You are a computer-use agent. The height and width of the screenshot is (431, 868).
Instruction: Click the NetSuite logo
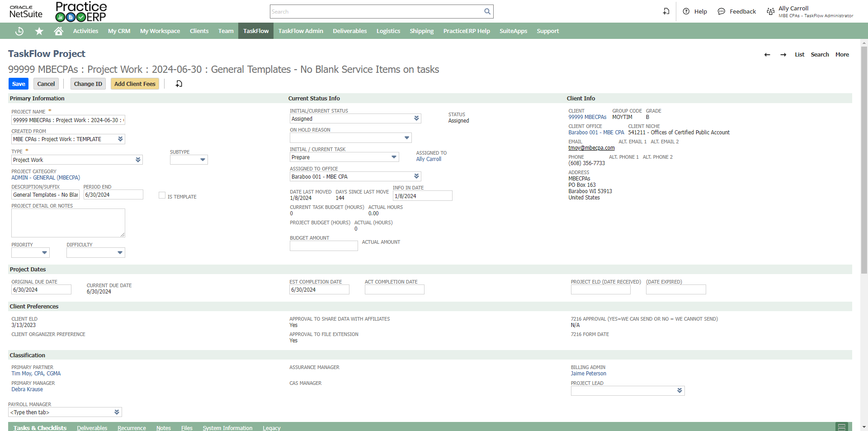(26, 12)
